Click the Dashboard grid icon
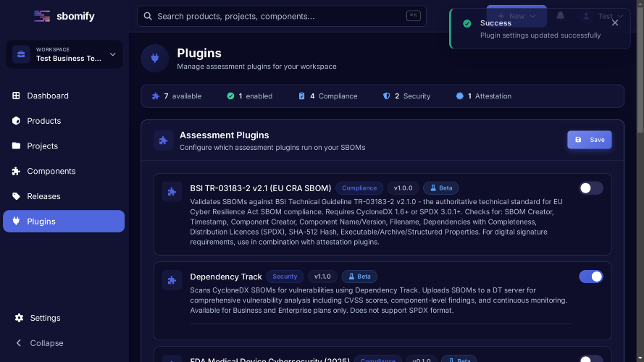Image resolution: width=644 pixels, height=362 pixels. (x=16, y=96)
